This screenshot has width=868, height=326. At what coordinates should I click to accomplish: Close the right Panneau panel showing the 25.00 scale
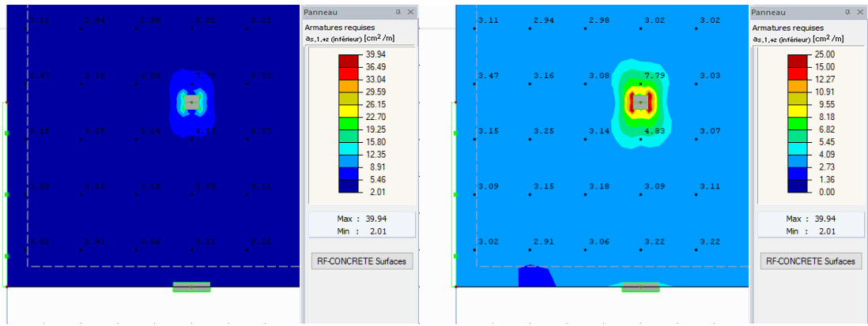point(859,12)
